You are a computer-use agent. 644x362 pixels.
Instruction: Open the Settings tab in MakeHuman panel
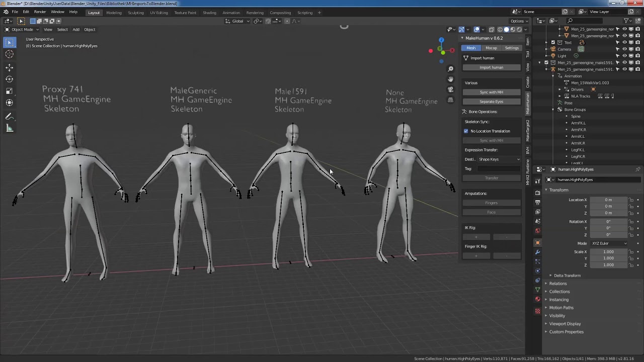pyautogui.click(x=512, y=48)
